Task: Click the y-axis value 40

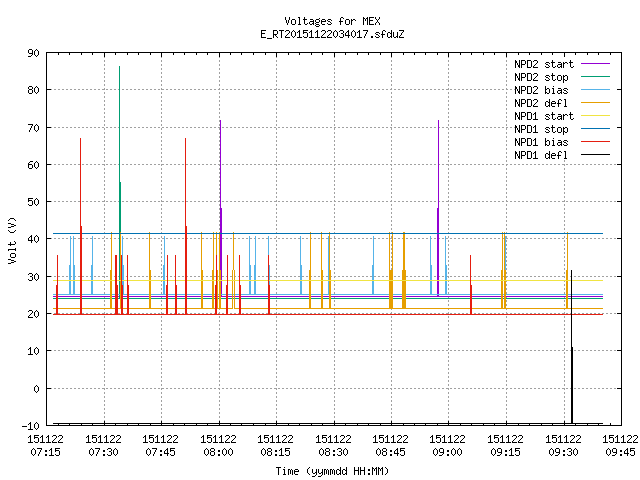Action: (33, 239)
